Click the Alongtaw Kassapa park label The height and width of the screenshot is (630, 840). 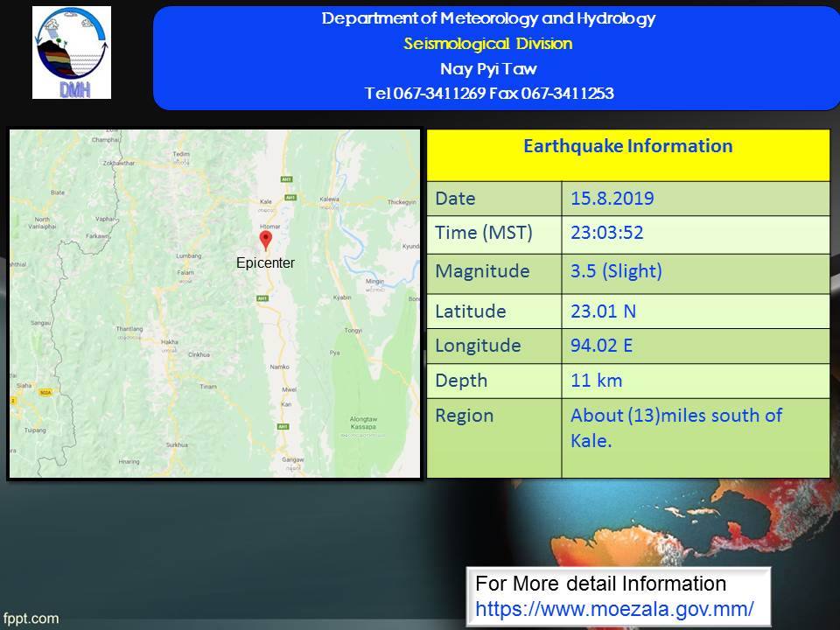point(363,423)
